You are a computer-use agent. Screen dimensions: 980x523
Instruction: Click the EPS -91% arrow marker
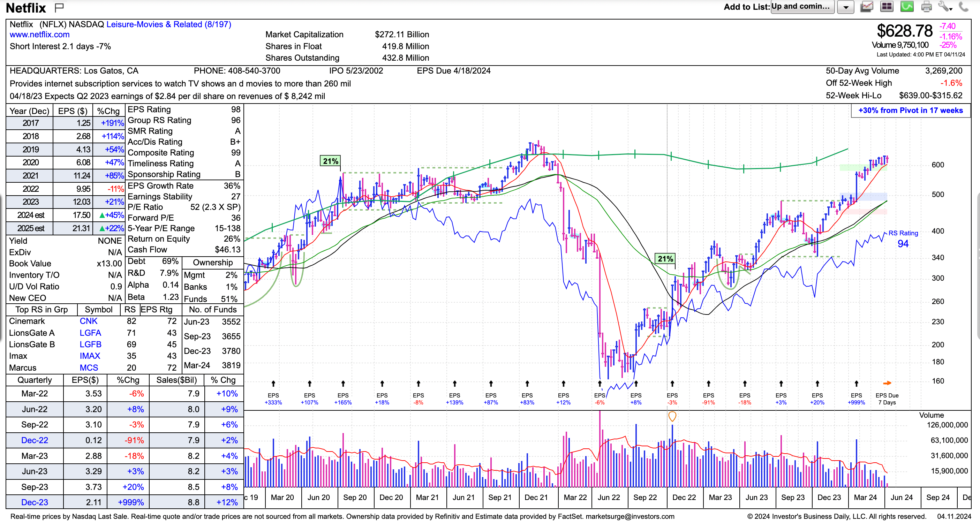(708, 384)
